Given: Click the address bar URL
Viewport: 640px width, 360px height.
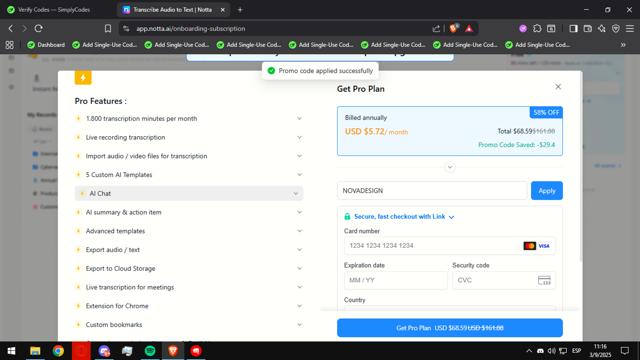Looking at the screenshot, I should pos(191,29).
